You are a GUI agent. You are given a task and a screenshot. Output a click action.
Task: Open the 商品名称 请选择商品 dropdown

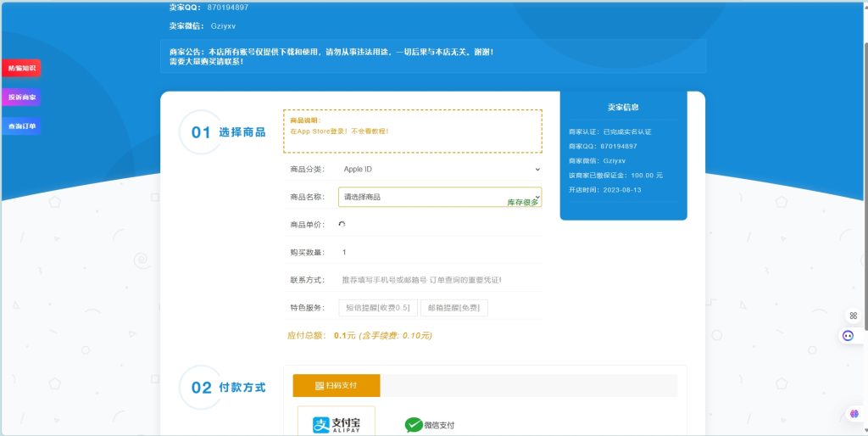(440, 197)
